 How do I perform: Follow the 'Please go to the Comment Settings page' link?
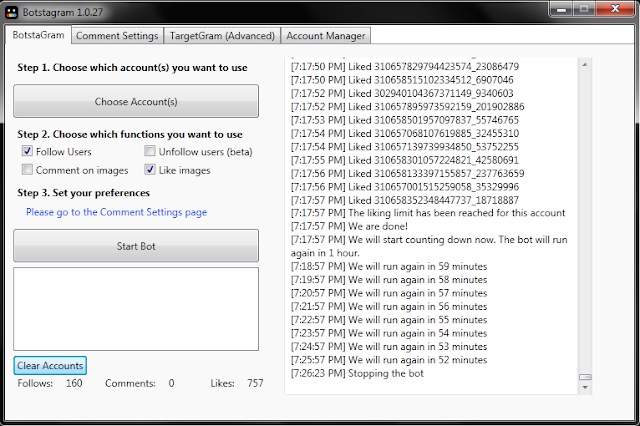(x=116, y=212)
